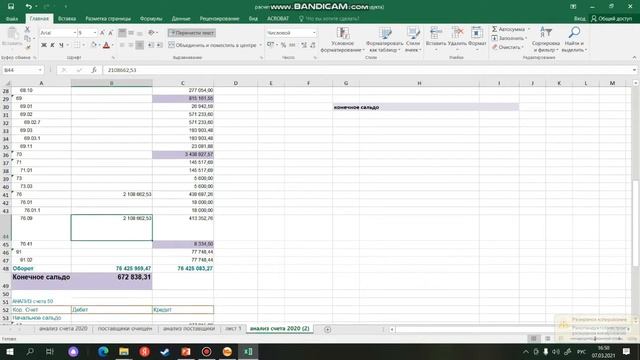Click Общий доступ share button
Viewport: 640px width, 360px height.
click(611, 18)
